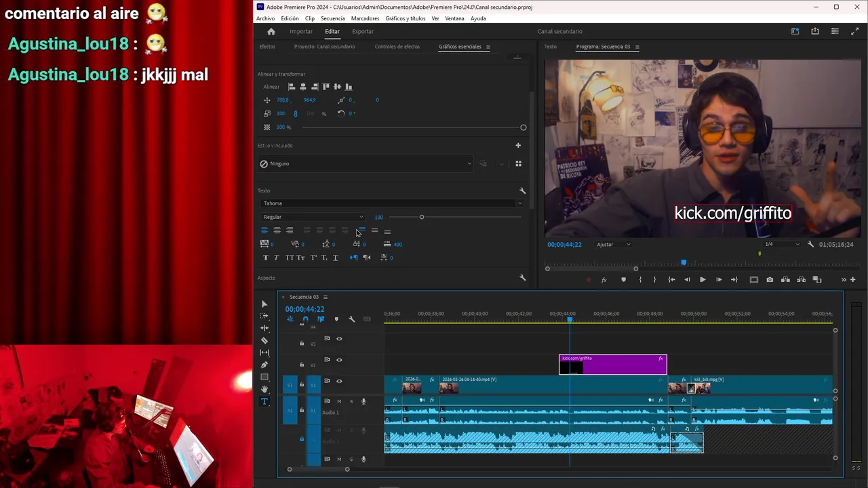Align text left in Texto section
The image size is (868, 488).
coord(264,230)
